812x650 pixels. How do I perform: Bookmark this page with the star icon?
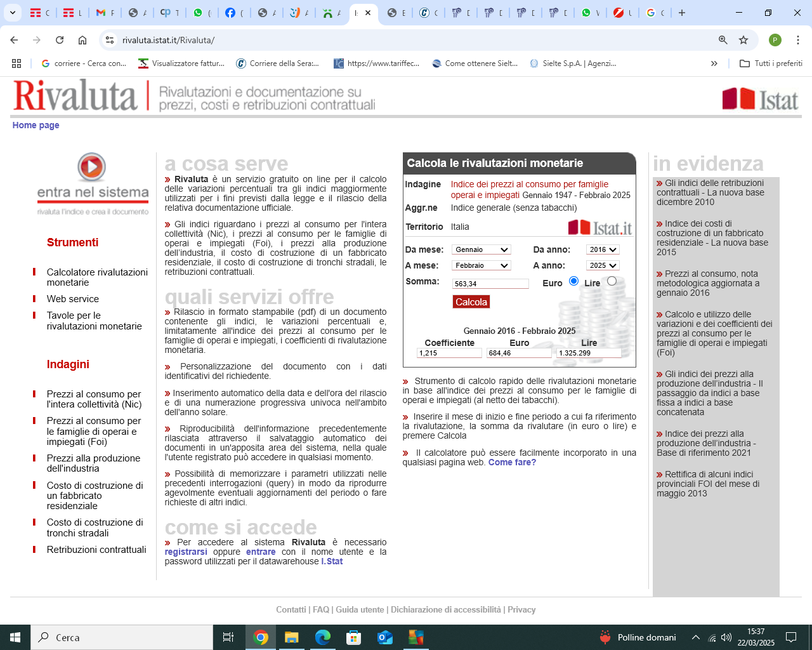click(x=743, y=40)
